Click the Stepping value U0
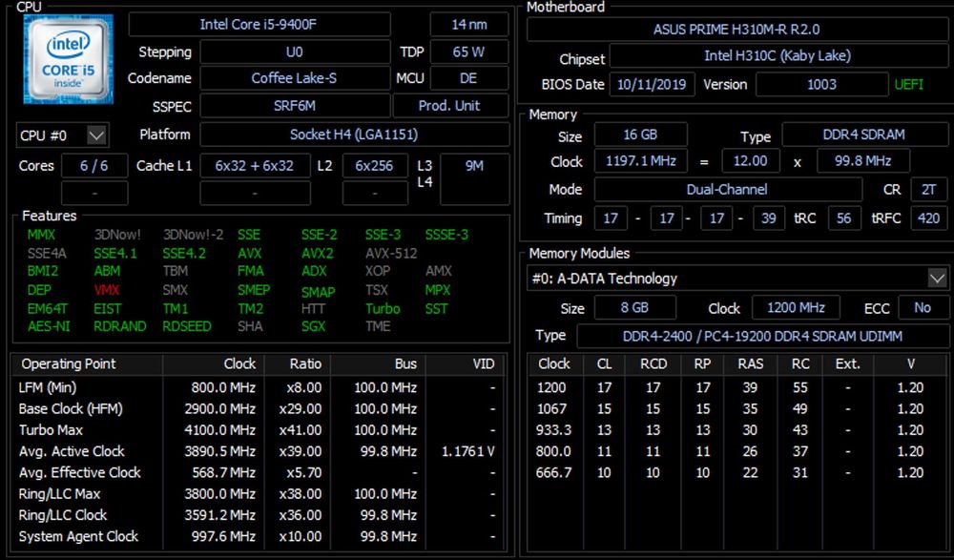Screen dimensions: 954x560 tap(295, 52)
